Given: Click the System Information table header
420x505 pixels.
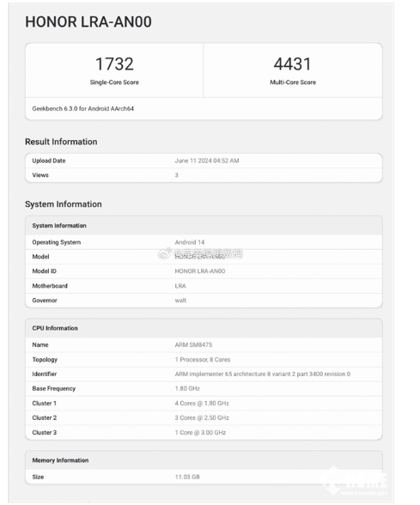Looking at the screenshot, I should (x=59, y=226).
